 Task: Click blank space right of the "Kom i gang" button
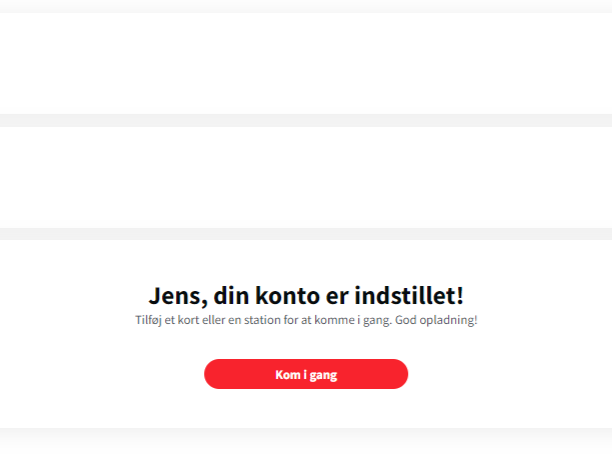(510, 374)
